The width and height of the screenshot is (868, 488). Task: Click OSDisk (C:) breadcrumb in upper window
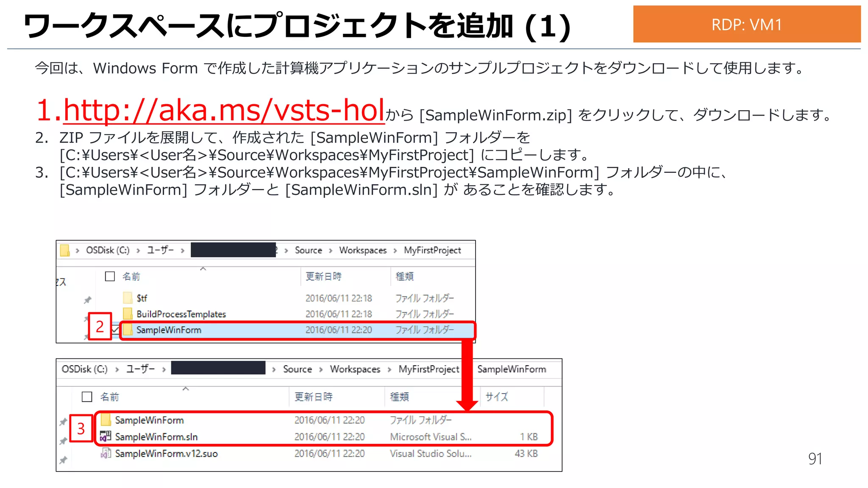(x=108, y=250)
